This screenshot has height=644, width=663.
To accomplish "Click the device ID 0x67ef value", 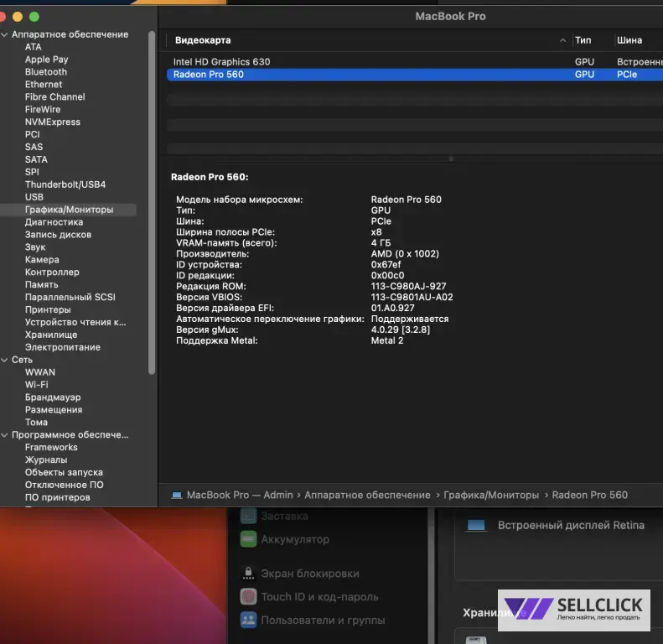I will pyautogui.click(x=386, y=265).
